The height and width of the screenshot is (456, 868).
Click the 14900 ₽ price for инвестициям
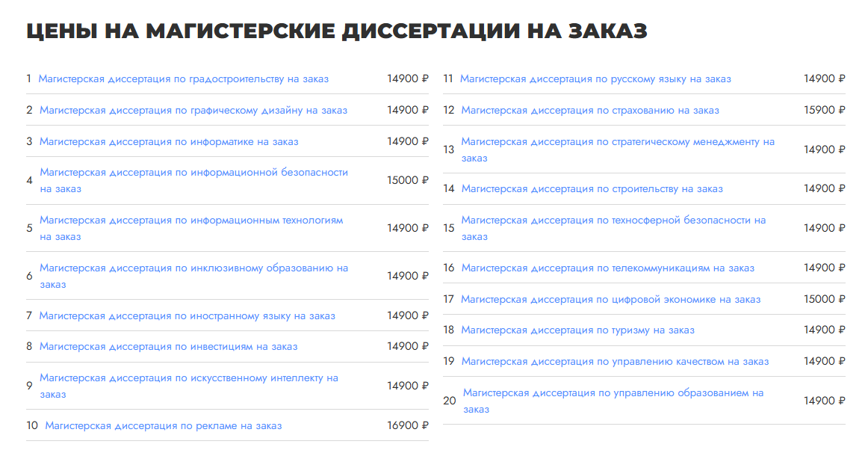(x=408, y=346)
